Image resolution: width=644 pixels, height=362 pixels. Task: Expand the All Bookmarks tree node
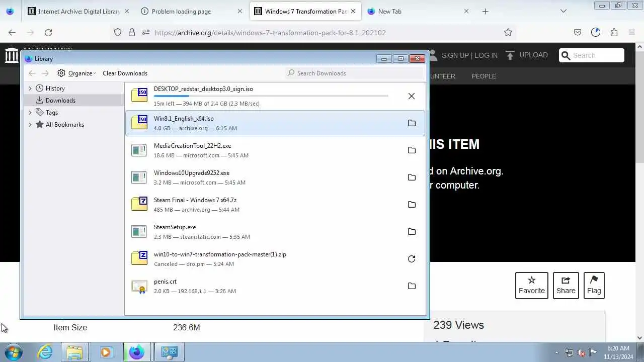point(30,125)
